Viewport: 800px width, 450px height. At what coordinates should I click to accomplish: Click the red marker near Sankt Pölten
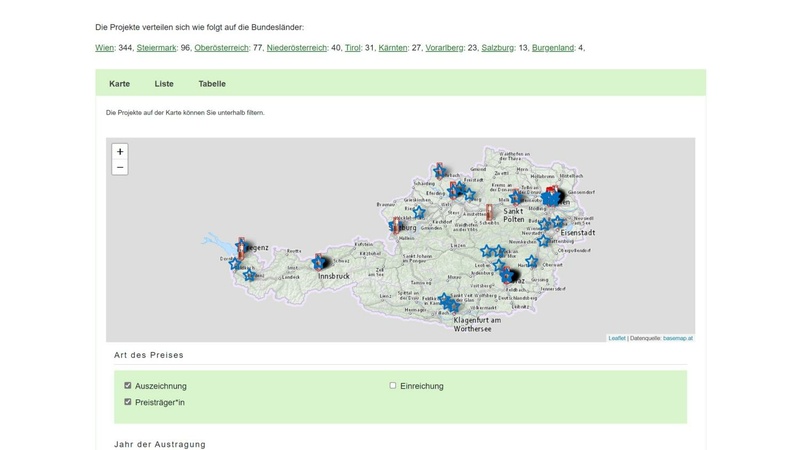[489, 212]
